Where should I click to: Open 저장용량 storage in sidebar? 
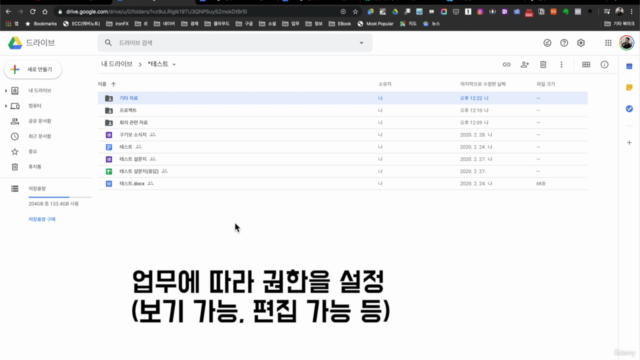pyautogui.click(x=37, y=189)
